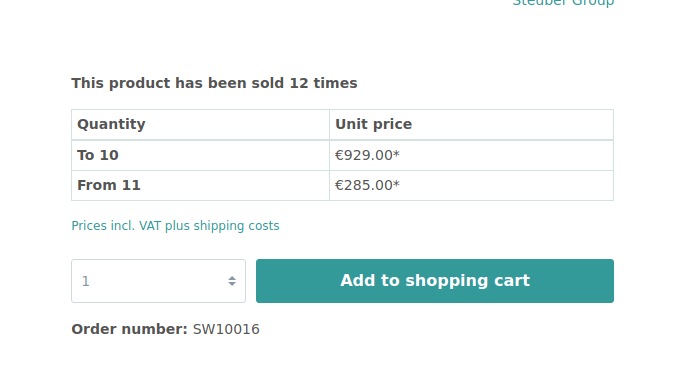Click Add to shopping cart button

tap(435, 281)
